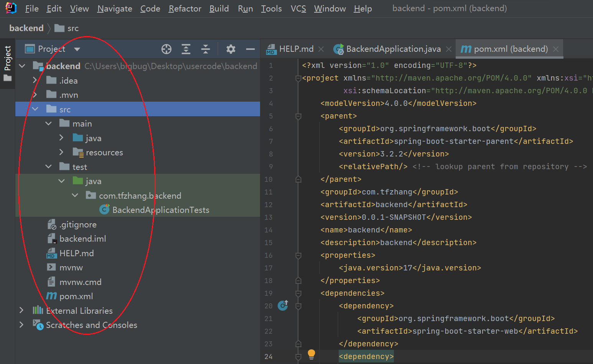This screenshot has height=364, width=593.
Task: Collapse the com.tfzhang.backend package
Action: pos(75,195)
